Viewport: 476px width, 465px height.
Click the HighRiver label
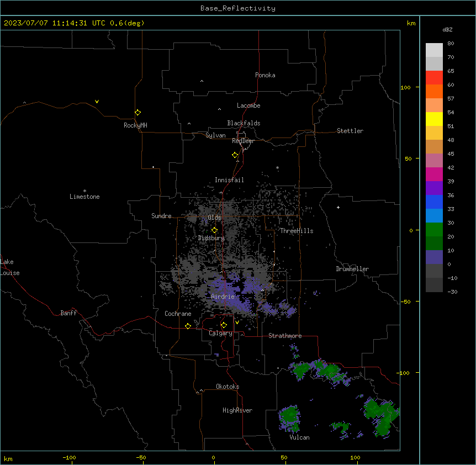click(237, 410)
